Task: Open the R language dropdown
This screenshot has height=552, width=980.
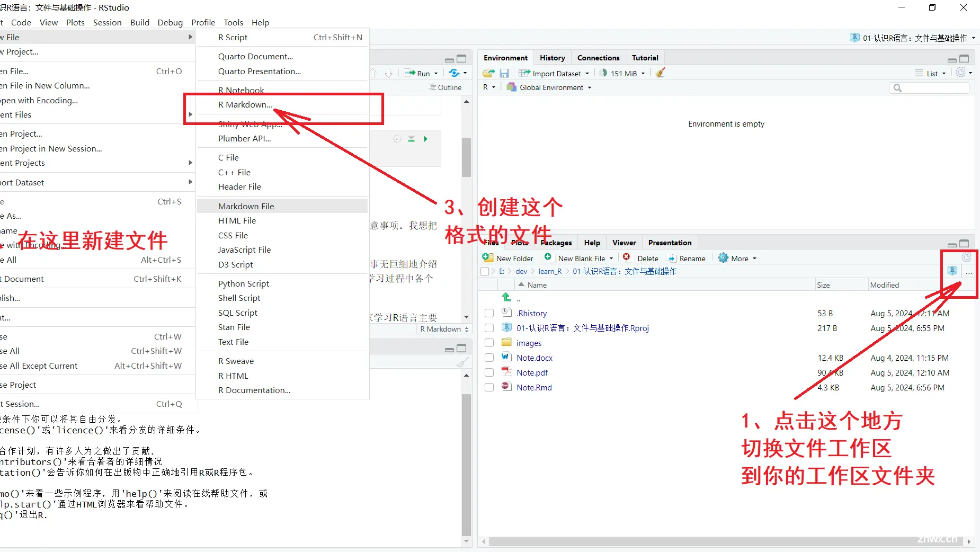Action: [494, 87]
